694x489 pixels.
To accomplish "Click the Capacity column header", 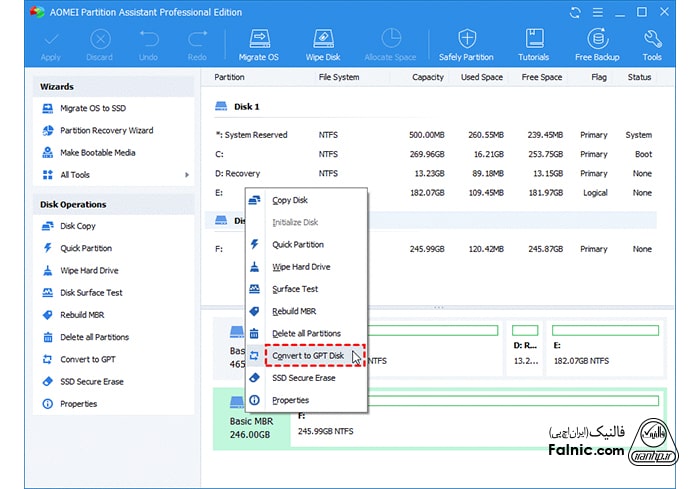I will pos(427,77).
